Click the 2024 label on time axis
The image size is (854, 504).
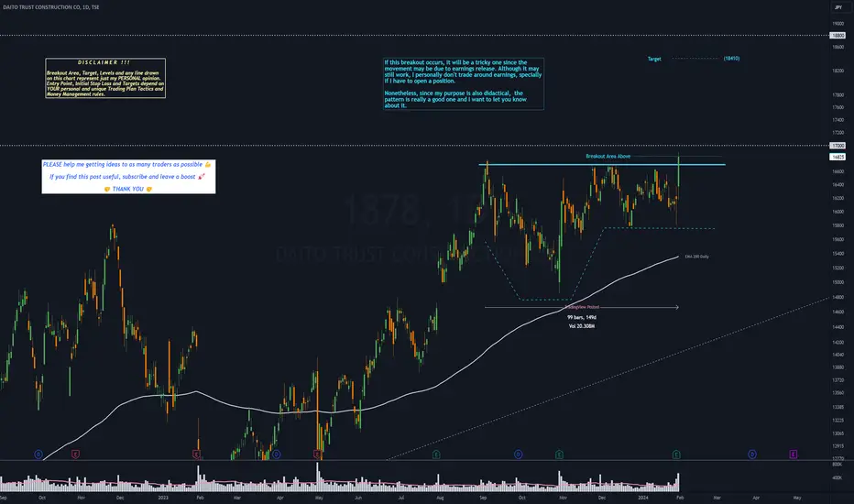point(642,498)
